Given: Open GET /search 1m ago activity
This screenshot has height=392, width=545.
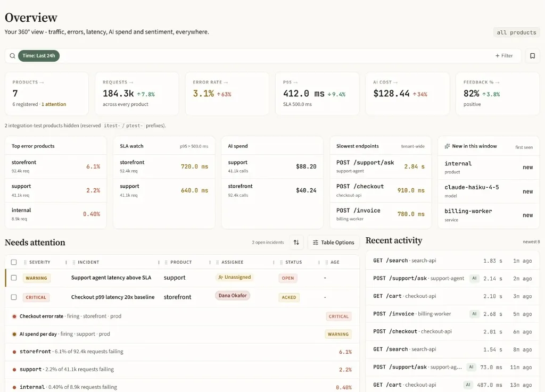Looking at the screenshot, I should click(x=452, y=261).
